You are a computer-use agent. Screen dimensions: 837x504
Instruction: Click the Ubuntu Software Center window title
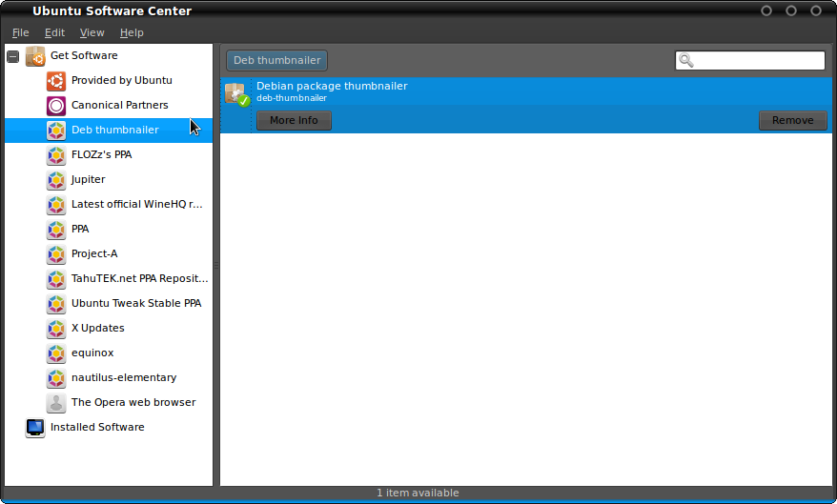click(x=112, y=11)
